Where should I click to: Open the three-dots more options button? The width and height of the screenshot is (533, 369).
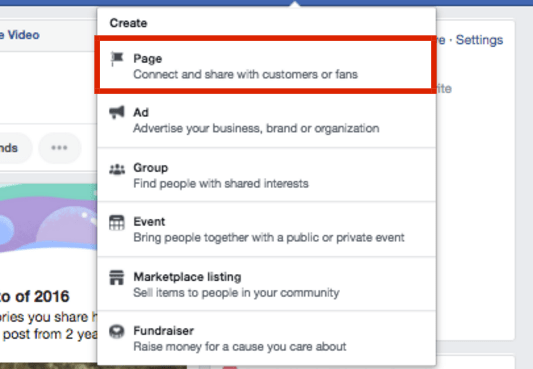[x=59, y=148]
